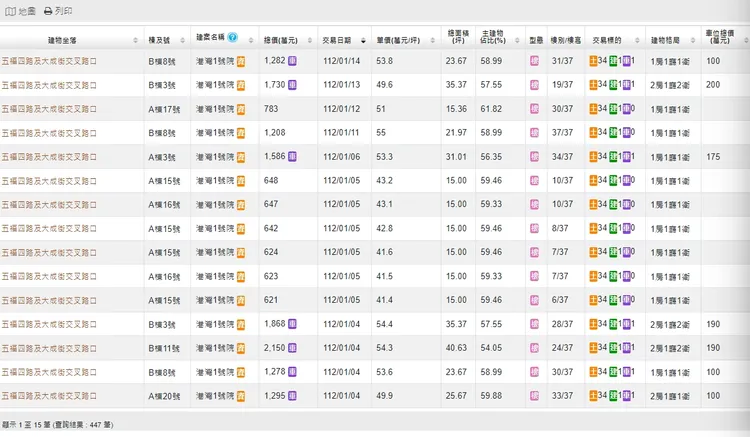This screenshot has width=750, height=437.
Task: Select the main building ratio 61.82
Action: pos(491,109)
